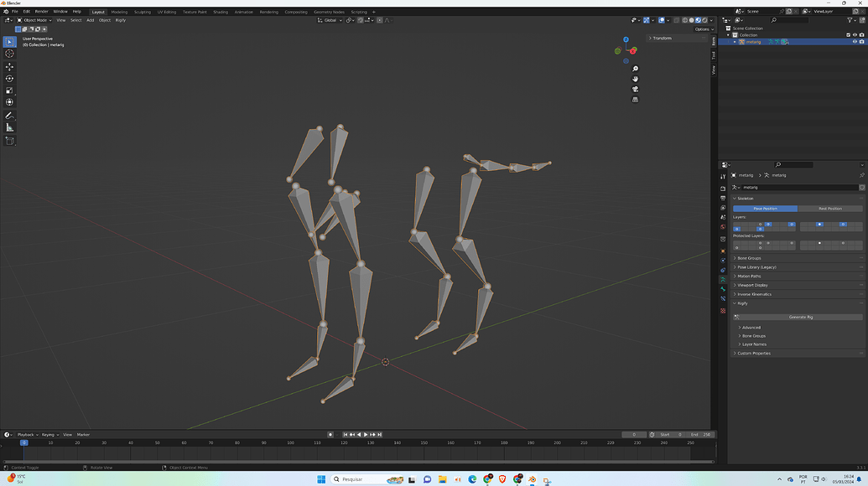
Task: Click the End frame field in timeline
Action: 700,435
